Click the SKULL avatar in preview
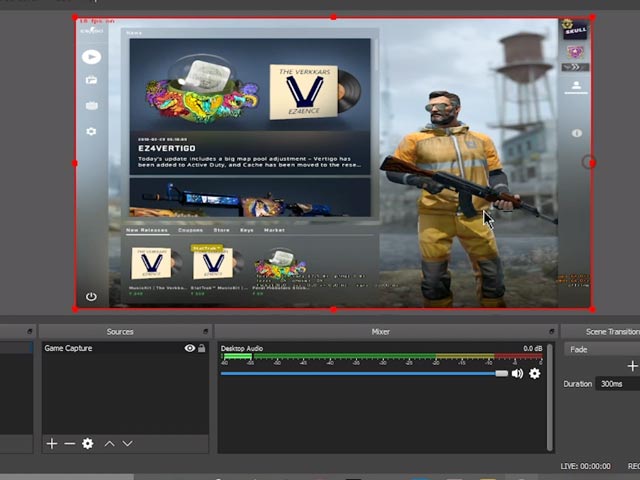640x480 pixels. [575, 29]
